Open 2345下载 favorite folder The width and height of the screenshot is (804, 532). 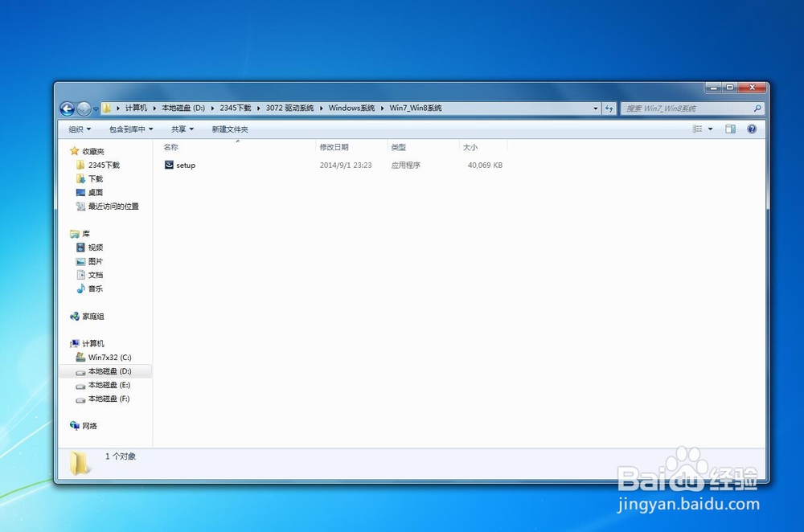(x=104, y=165)
